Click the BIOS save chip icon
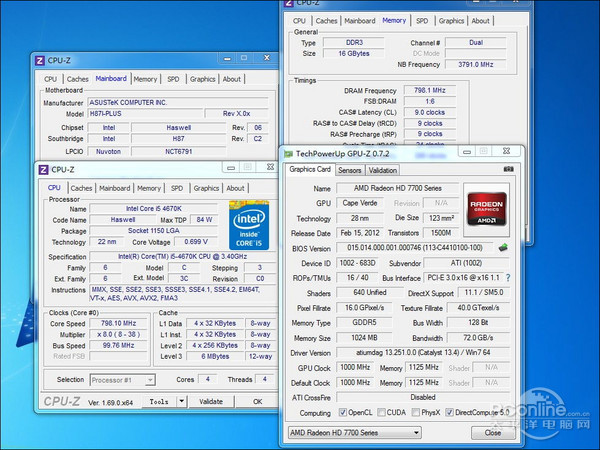 pyautogui.click(x=503, y=246)
